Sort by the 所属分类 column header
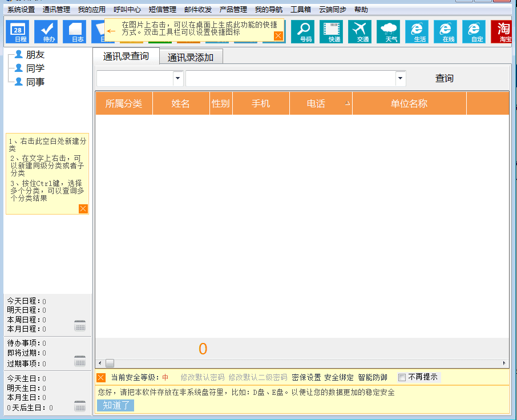 [x=124, y=103]
